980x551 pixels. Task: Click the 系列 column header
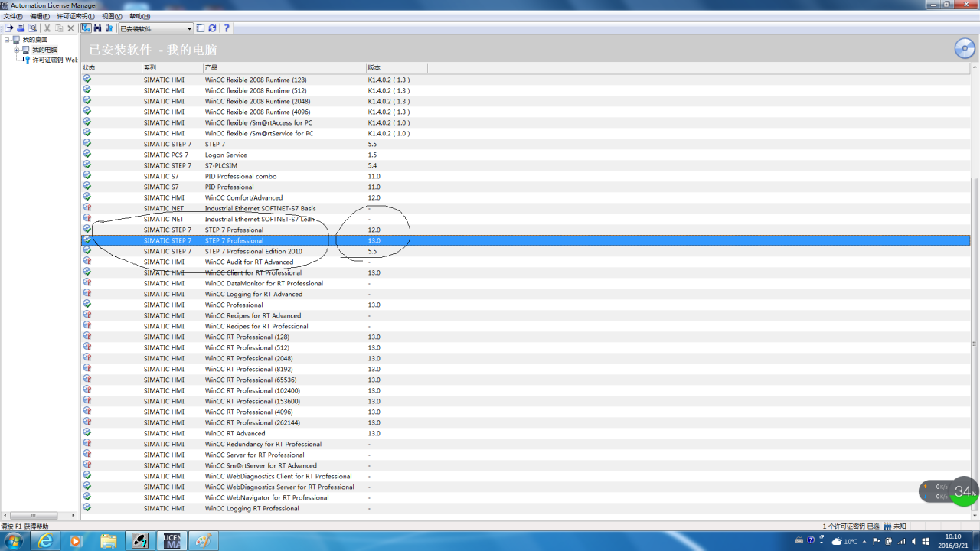point(172,68)
